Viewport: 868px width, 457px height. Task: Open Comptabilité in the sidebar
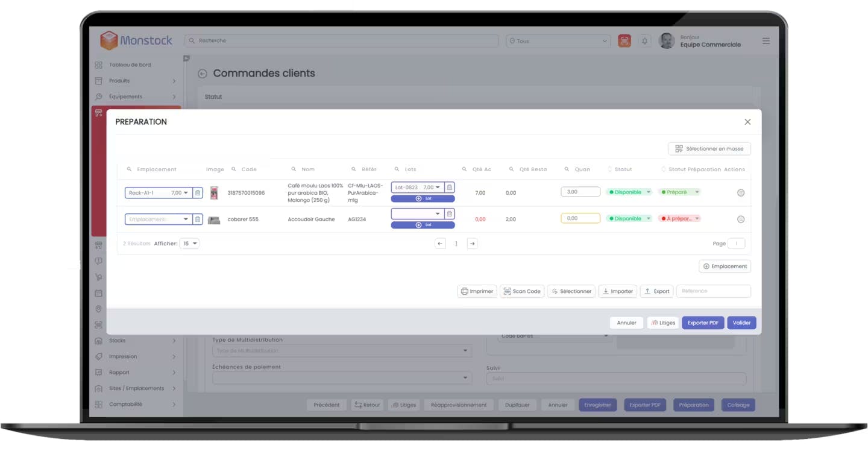(x=136, y=405)
